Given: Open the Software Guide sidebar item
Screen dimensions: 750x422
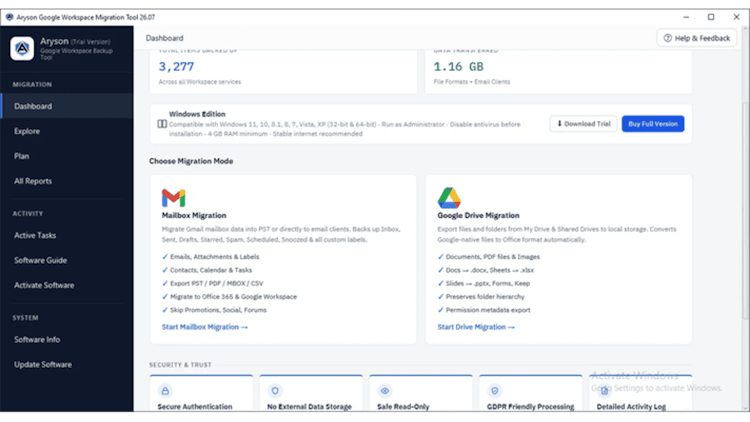Looking at the screenshot, I should 67,260.
